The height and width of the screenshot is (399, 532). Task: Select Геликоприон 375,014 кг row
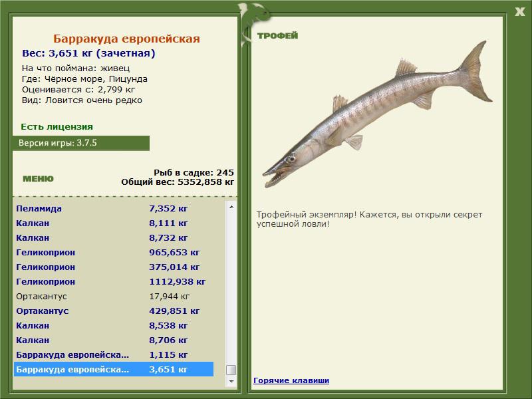[114, 267]
